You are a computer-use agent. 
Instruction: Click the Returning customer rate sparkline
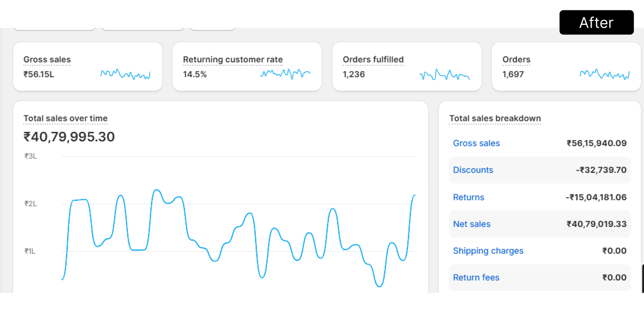285,74
